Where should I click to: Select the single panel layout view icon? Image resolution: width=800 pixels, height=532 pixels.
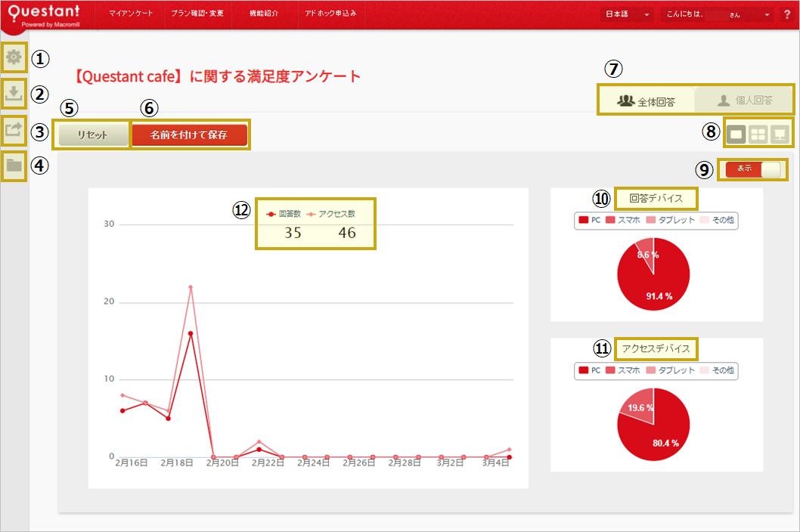pos(736,135)
